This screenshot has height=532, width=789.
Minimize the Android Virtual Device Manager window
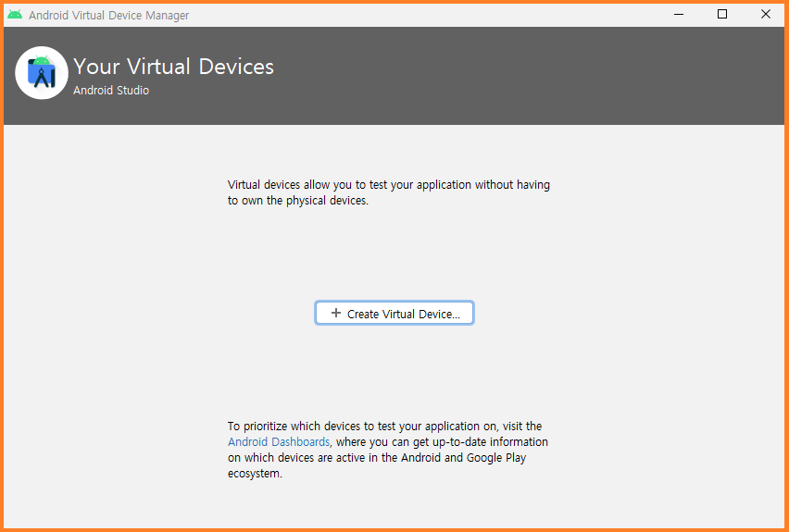[679, 15]
